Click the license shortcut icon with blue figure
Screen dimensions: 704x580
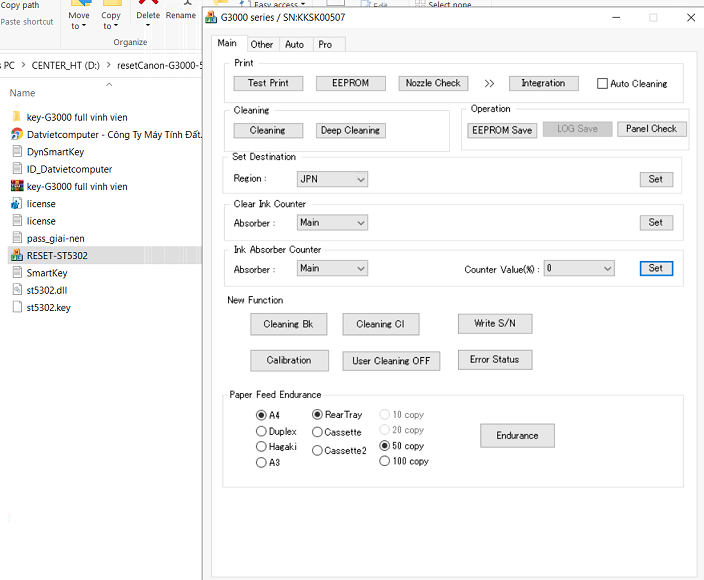[17, 203]
